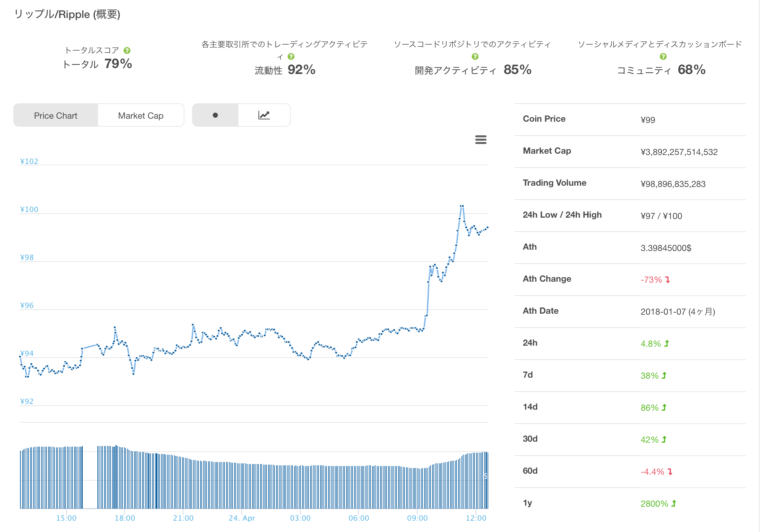
Task: Click the トータル 79% score
Action: [97, 64]
